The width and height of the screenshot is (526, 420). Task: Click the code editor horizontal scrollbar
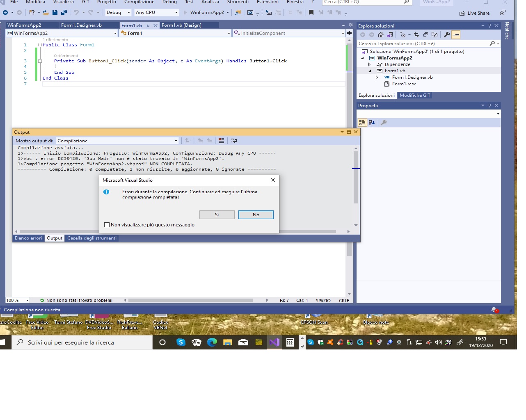click(196, 300)
